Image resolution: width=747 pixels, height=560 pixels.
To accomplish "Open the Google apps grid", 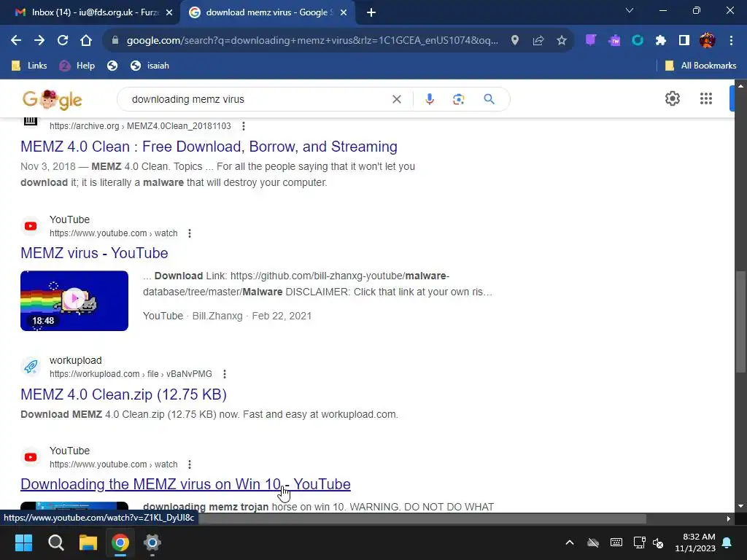I will click(x=706, y=98).
